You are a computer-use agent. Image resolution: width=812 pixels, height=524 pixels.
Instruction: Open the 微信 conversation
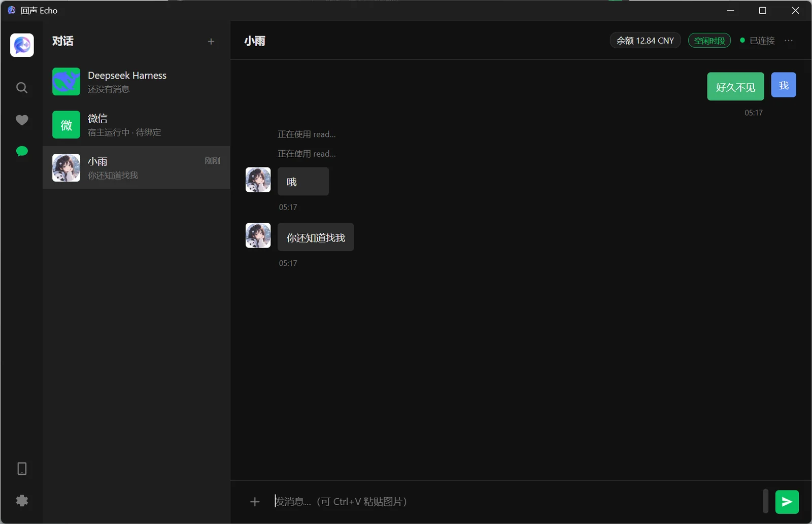click(x=136, y=125)
